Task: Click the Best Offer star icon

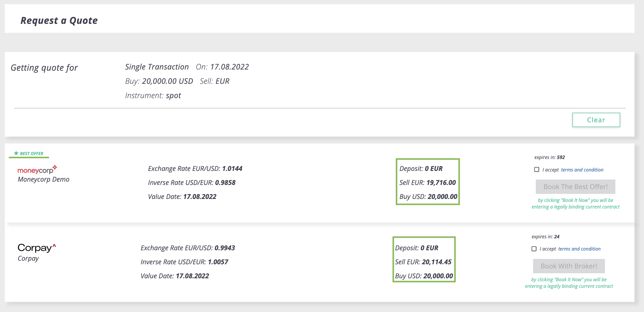Action: pos(16,153)
